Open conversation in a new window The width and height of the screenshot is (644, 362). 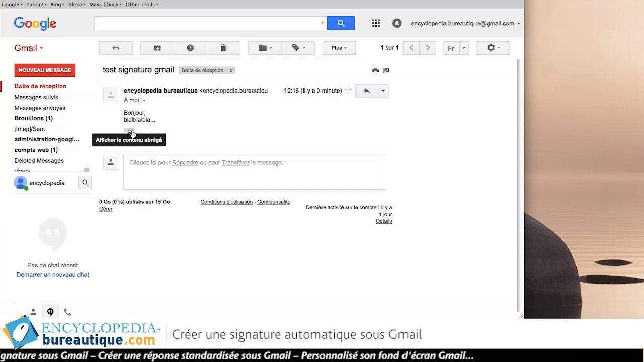pyautogui.click(x=386, y=71)
